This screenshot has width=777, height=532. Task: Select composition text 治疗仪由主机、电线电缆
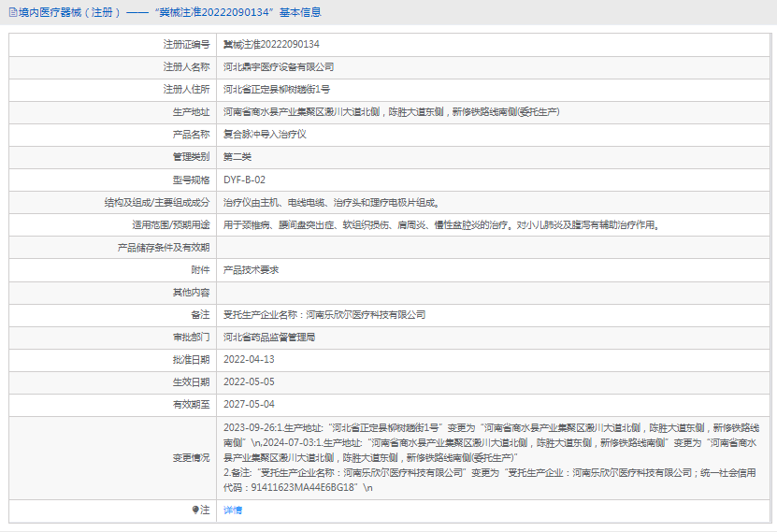[x=332, y=203]
